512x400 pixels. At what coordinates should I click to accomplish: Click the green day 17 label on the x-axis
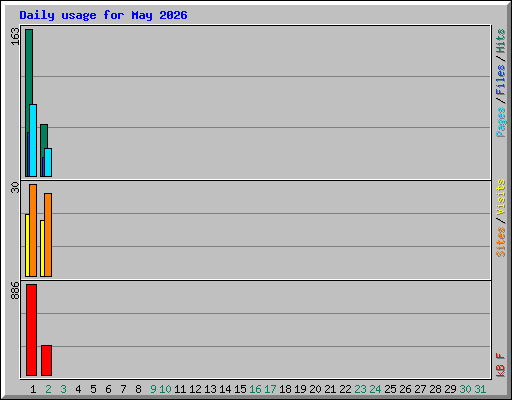(x=270, y=389)
